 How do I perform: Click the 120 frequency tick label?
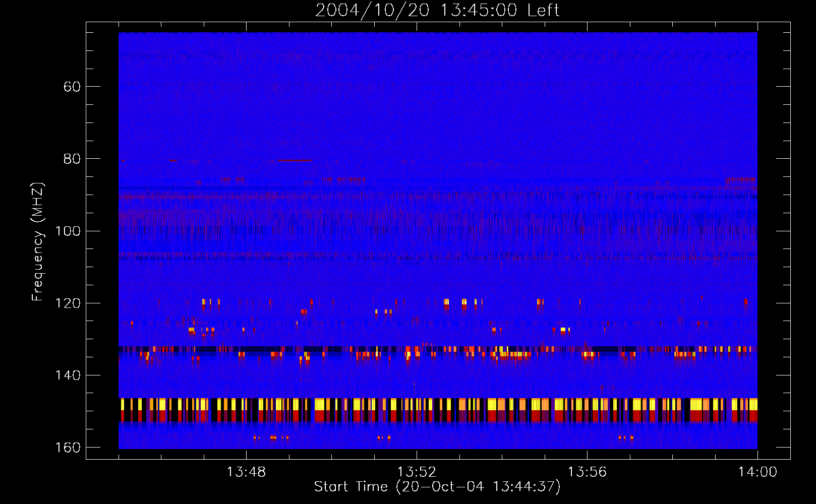(68, 303)
